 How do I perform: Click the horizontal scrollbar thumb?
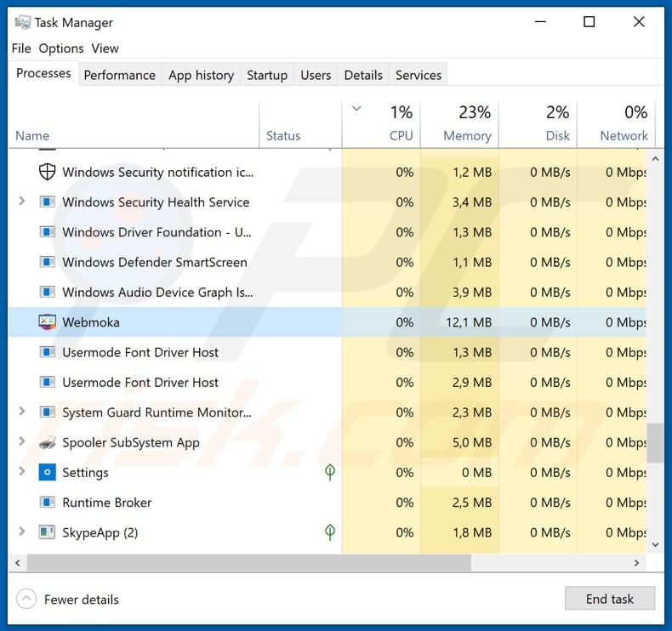coord(249,562)
